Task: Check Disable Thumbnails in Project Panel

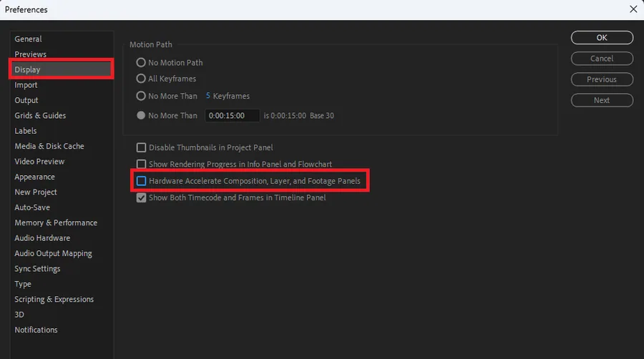Action: pos(141,147)
